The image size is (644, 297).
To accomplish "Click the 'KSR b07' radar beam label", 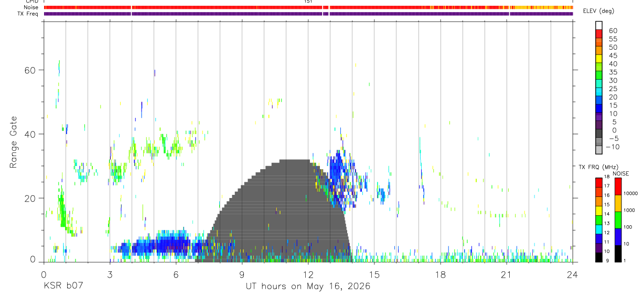I will pyautogui.click(x=62, y=286).
